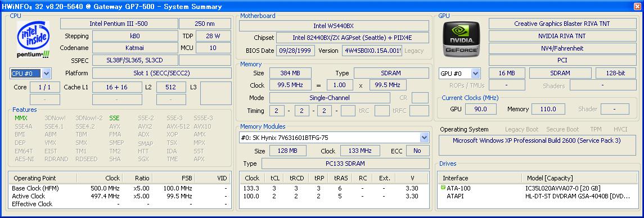Screen dimensions: 644x218
Task: Click the Intel Inside Pentium III logo
Action: tap(34, 40)
